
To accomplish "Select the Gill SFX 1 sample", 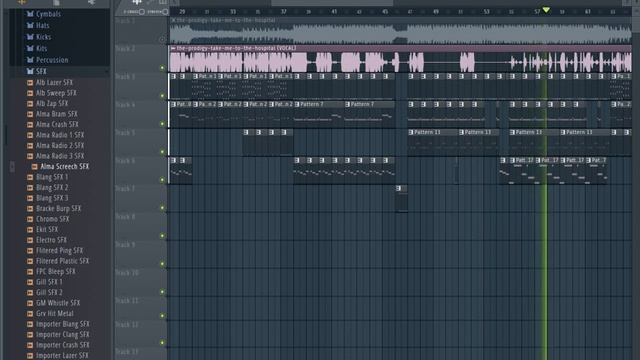I will (49, 282).
